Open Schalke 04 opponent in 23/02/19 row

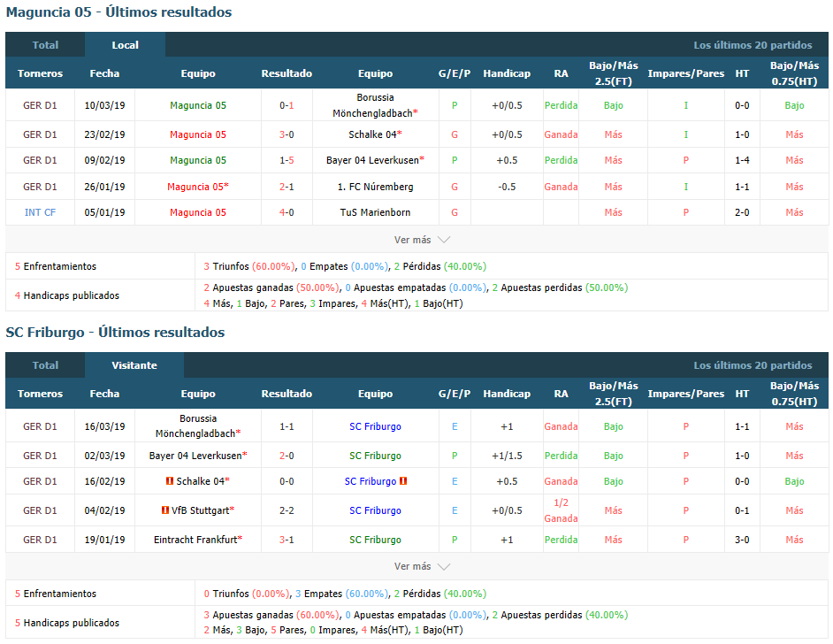[375, 135]
